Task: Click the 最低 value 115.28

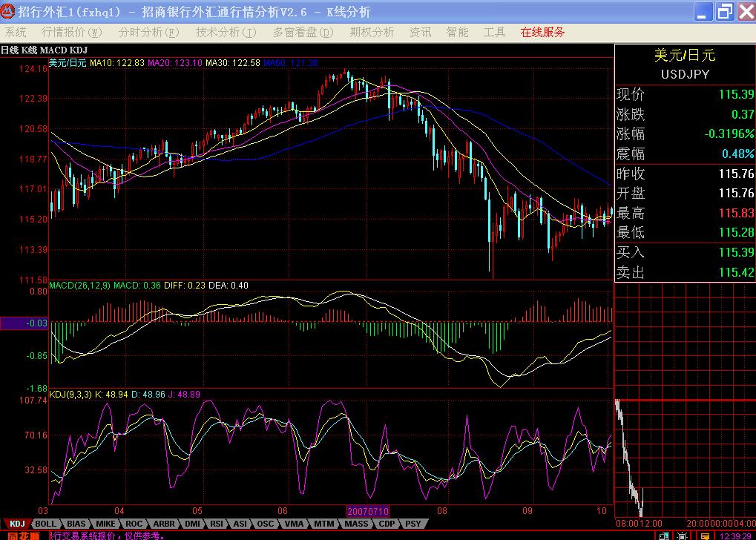Action: click(x=736, y=232)
